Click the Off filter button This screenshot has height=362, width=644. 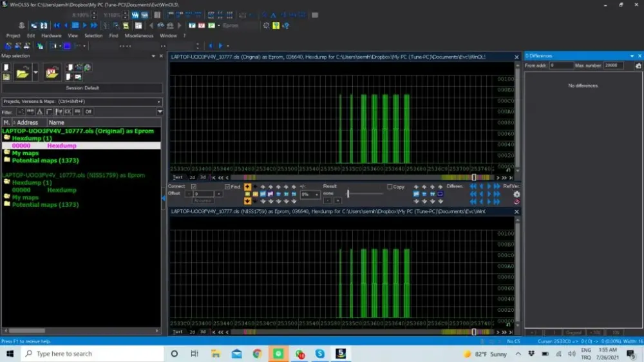tap(88, 112)
